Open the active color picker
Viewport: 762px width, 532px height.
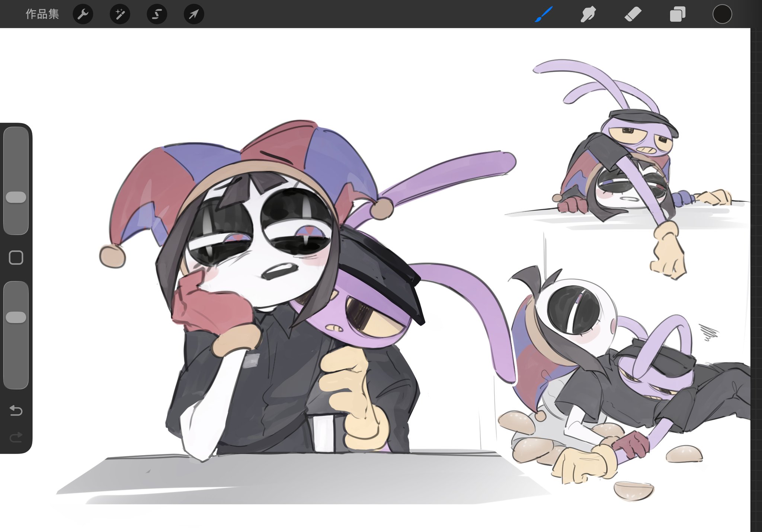click(x=722, y=14)
